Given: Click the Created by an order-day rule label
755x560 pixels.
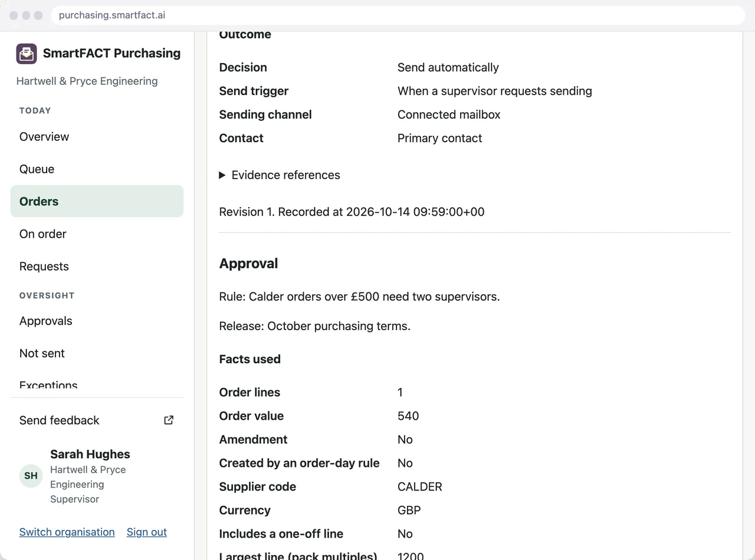Looking at the screenshot, I should (299, 463).
